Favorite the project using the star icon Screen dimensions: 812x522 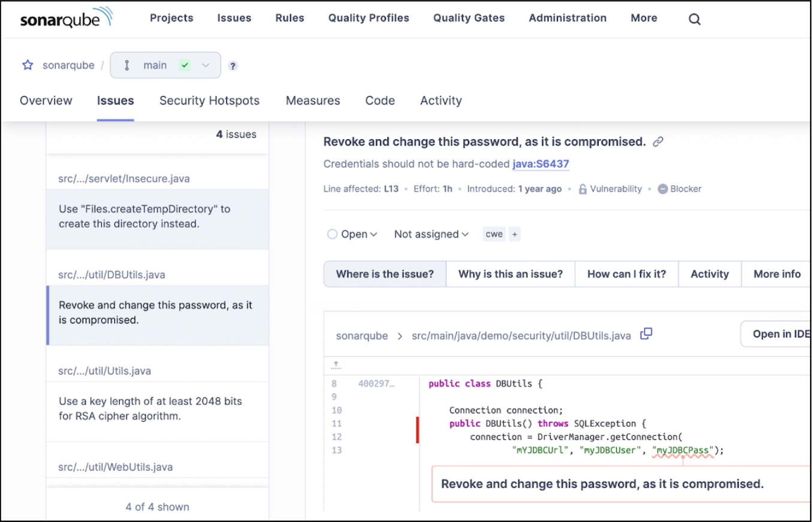pyautogui.click(x=28, y=65)
